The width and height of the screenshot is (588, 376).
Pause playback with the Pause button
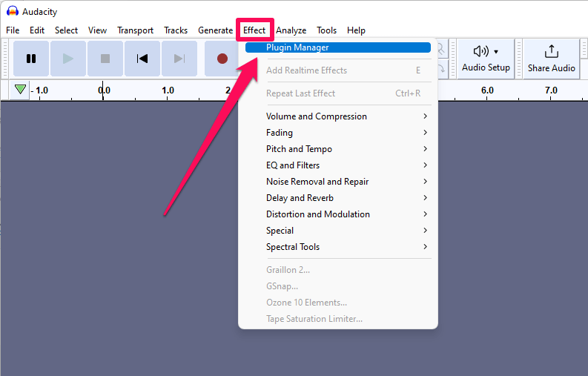coord(31,59)
